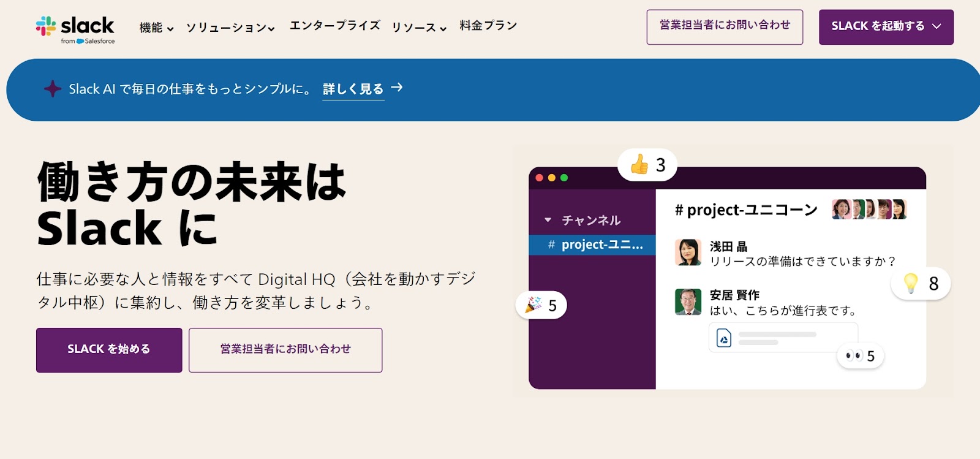The width and height of the screenshot is (980, 459).
Task: Click the # project-ユニコーン channel header
Action: [x=746, y=210]
